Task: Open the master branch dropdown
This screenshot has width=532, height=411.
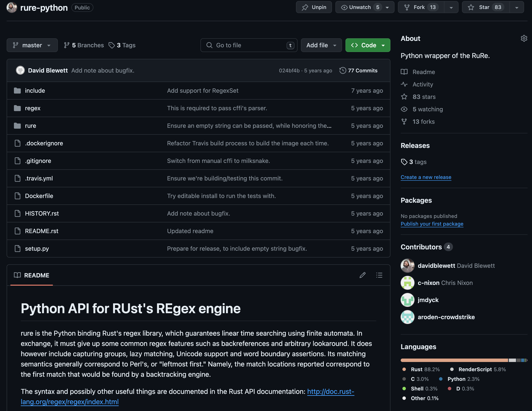Action: point(32,45)
